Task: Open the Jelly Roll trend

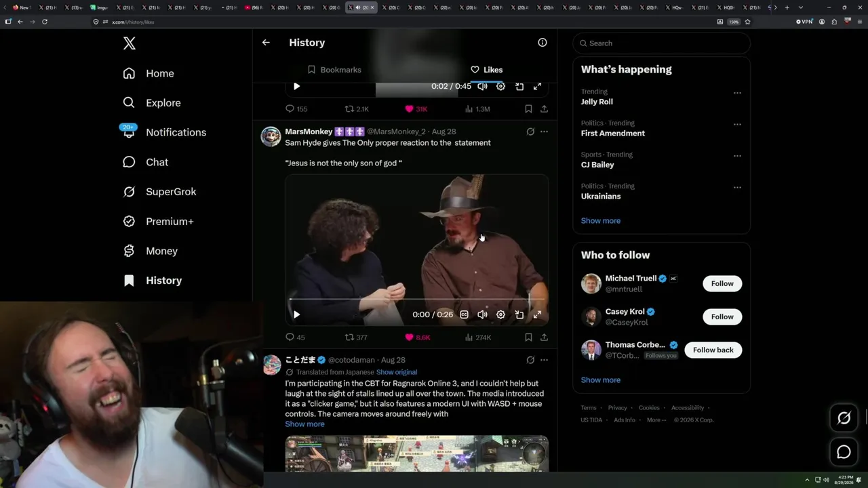Action: pos(597,102)
